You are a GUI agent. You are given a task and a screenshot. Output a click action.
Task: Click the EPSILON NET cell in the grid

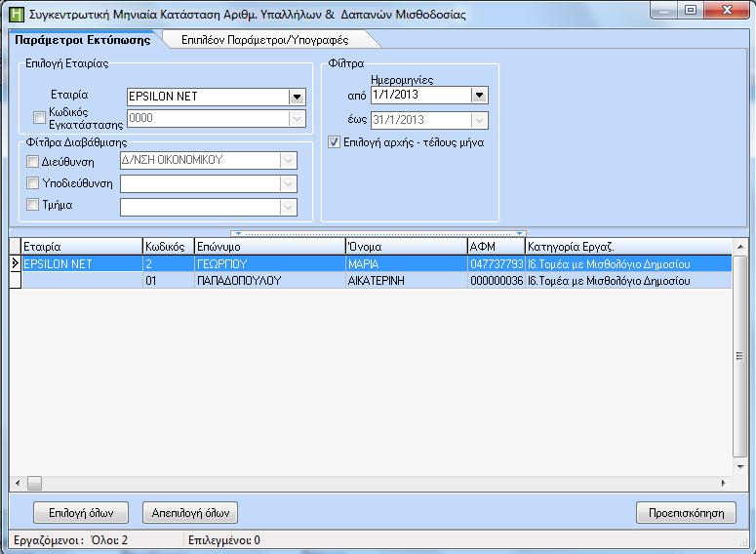(x=82, y=263)
